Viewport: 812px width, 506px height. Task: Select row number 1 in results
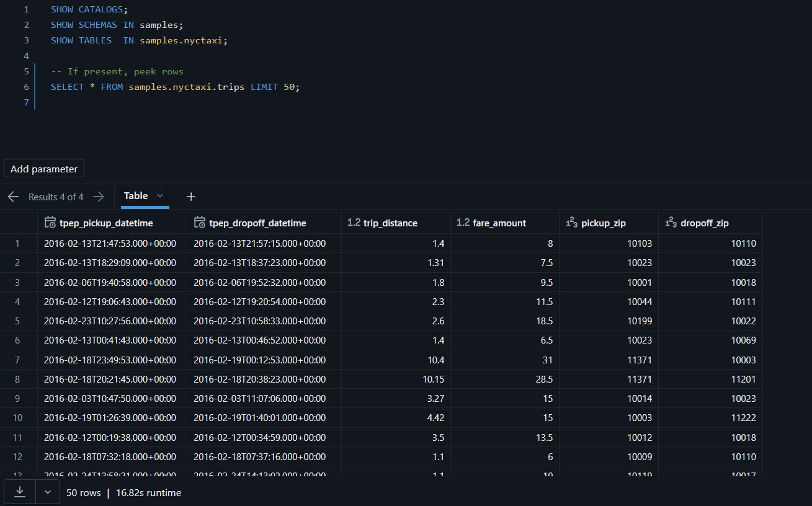(x=17, y=244)
